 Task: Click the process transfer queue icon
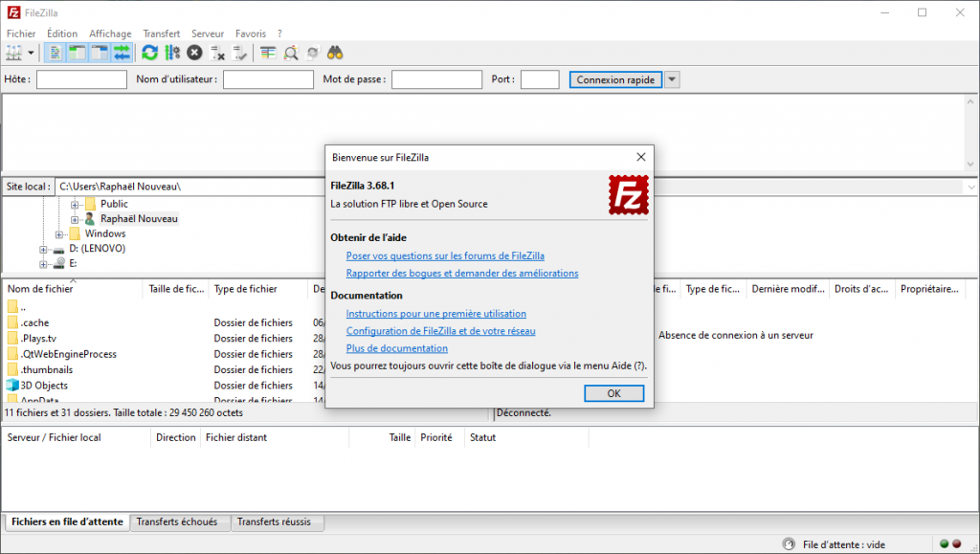coord(172,53)
